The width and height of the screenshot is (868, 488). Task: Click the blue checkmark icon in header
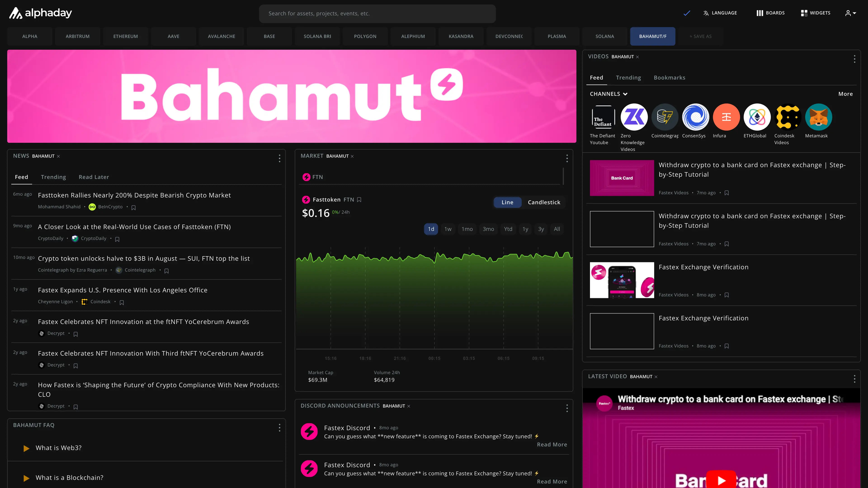click(687, 13)
